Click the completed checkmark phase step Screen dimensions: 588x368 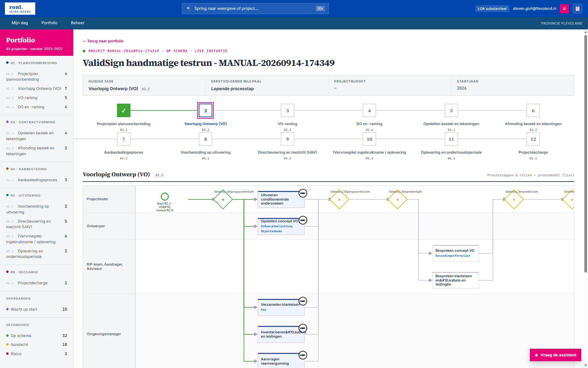pyautogui.click(x=124, y=110)
